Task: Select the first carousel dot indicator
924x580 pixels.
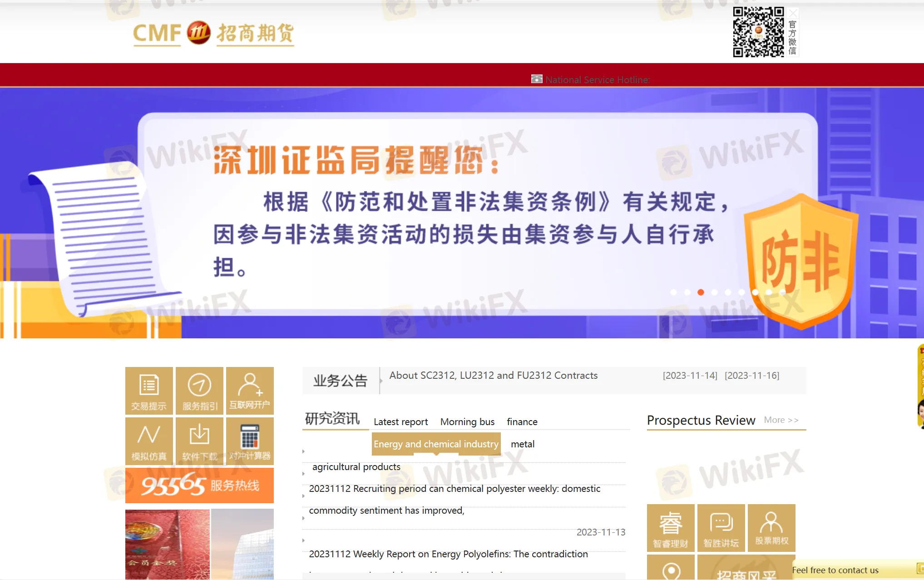Action: coord(674,292)
